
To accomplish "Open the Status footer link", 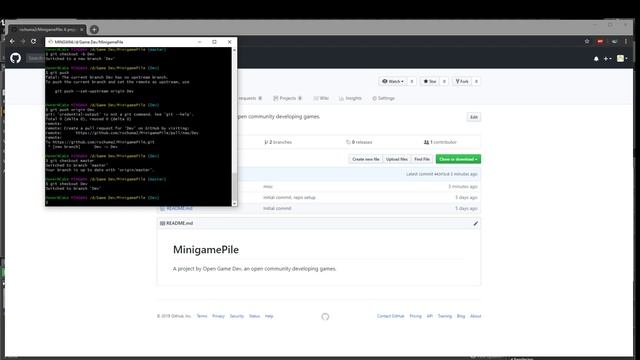I will (x=254, y=316).
